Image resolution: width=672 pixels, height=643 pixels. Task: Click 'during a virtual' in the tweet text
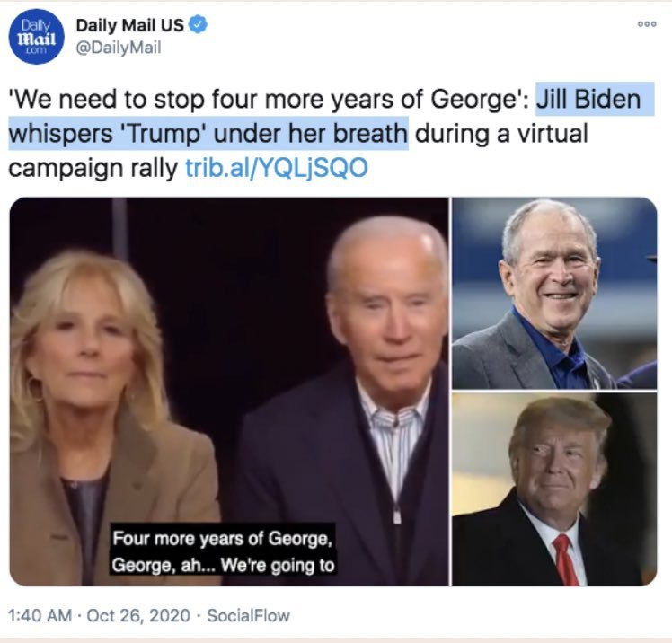pos(501,133)
